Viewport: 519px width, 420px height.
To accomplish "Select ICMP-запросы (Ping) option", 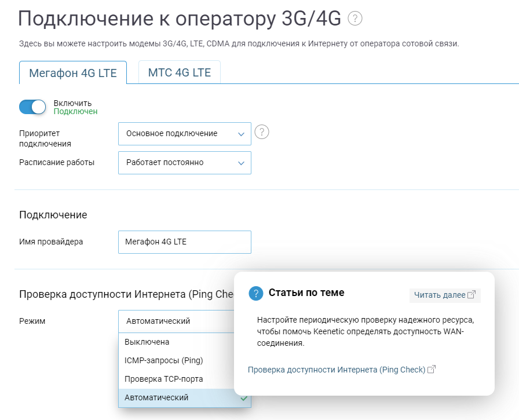I will pyautogui.click(x=177, y=361).
